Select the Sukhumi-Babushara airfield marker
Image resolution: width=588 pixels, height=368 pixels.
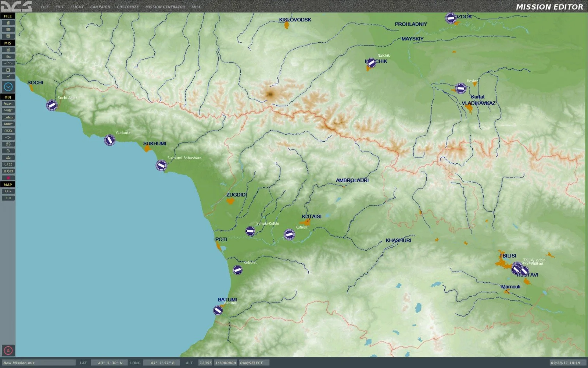pos(161,166)
